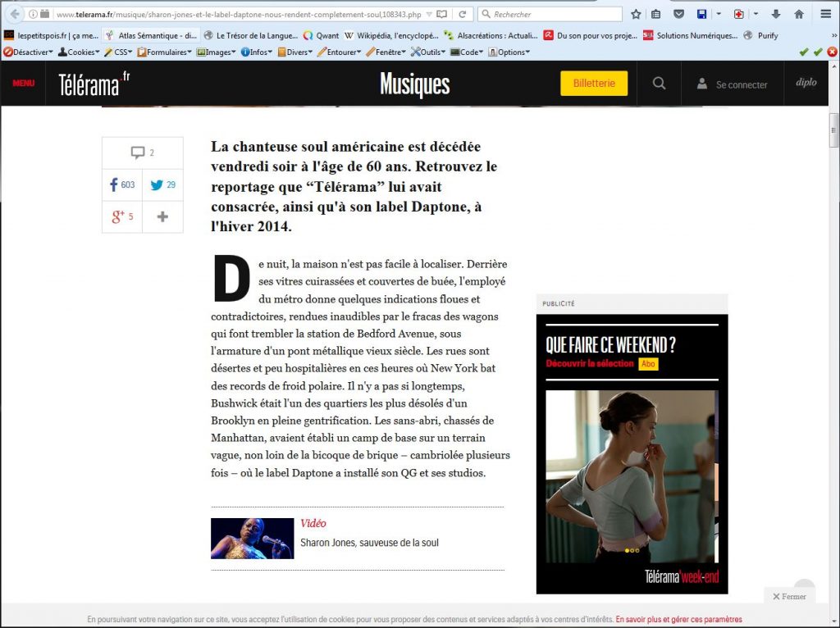
Task: Open the Télérama site search magnifier
Action: (x=659, y=84)
